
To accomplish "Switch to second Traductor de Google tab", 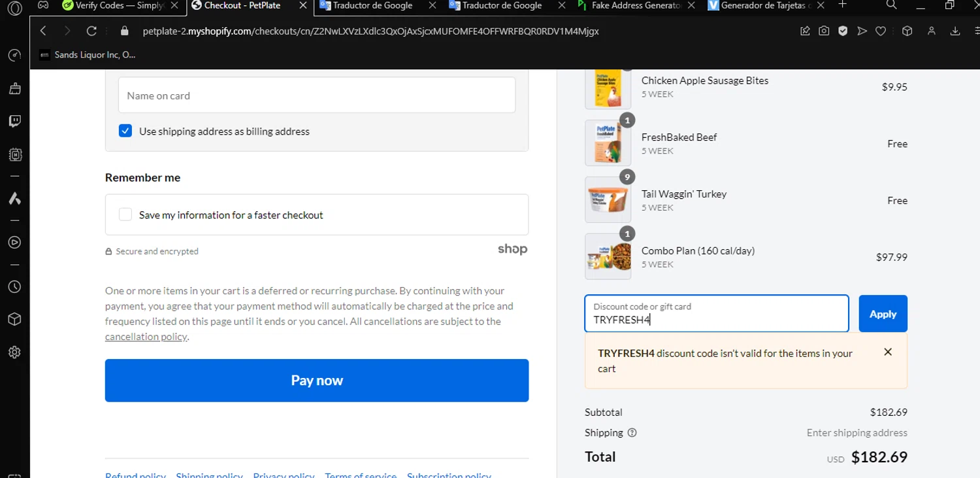I will point(502,6).
